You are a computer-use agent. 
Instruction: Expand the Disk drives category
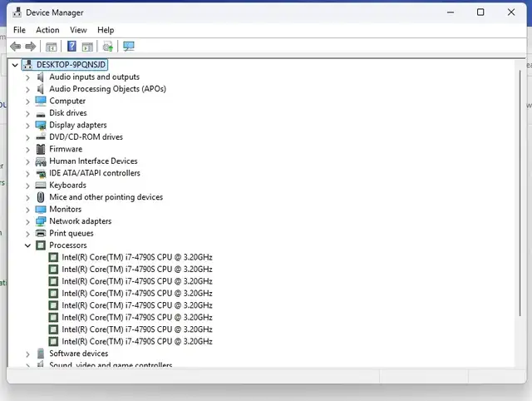(27, 114)
